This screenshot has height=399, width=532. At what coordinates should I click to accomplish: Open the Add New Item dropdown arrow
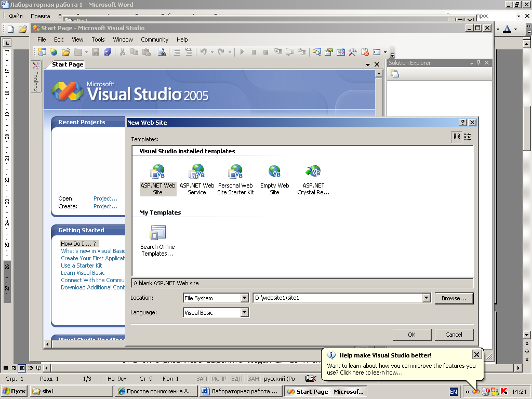(x=86, y=52)
